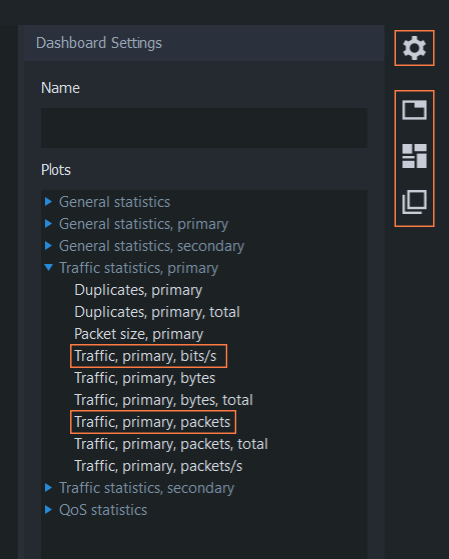Image resolution: width=449 pixels, height=559 pixels.
Task: Pick Traffic, primary, packets/s plot
Action: click(158, 466)
